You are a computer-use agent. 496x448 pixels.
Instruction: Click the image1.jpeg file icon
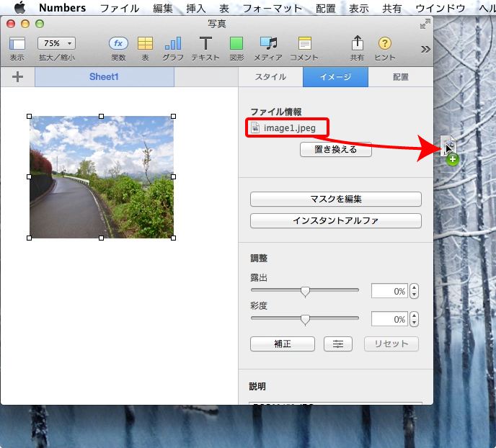click(255, 127)
